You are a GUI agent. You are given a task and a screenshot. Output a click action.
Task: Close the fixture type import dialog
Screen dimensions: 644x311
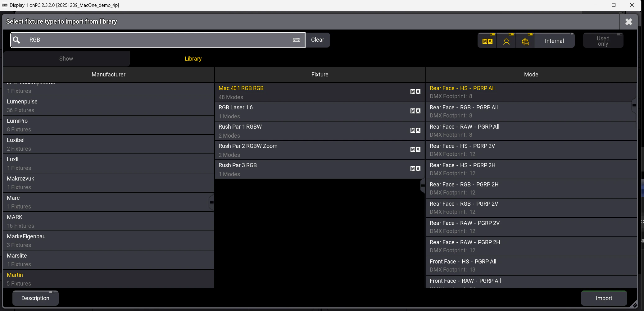[628, 22]
